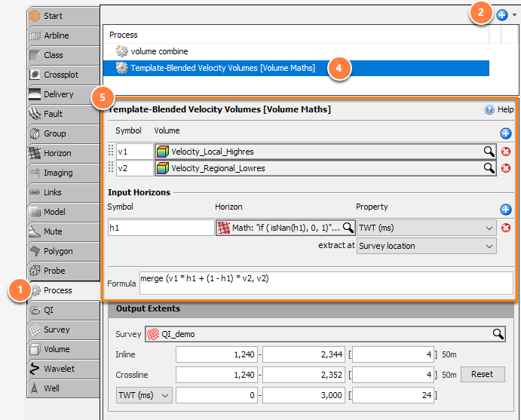Edit the TWT start value 0
The image size is (521, 420).
216,395
